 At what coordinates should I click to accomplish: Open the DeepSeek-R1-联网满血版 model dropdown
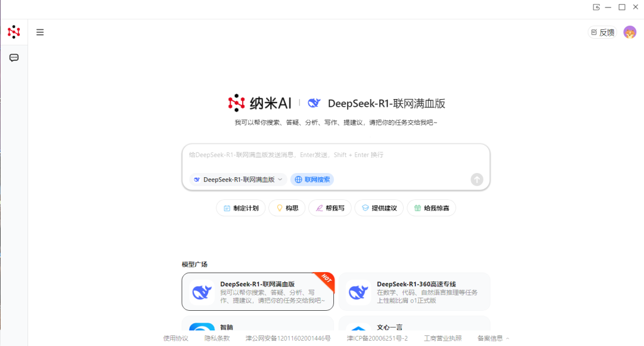click(238, 180)
